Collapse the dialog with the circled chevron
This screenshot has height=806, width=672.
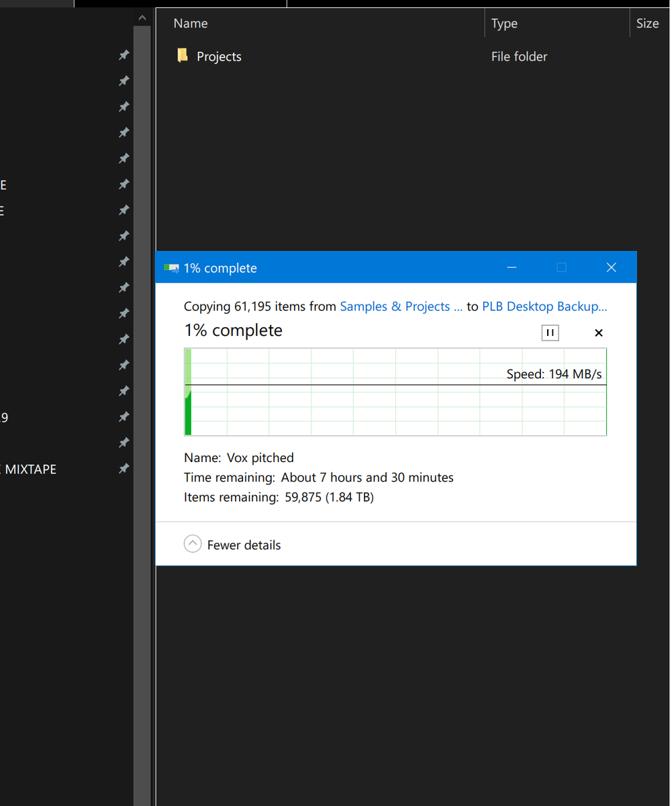193,543
